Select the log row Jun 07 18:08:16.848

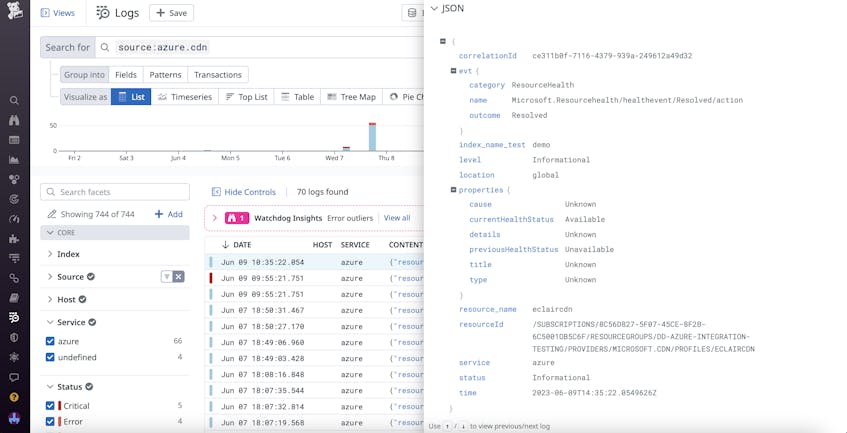(x=314, y=374)
